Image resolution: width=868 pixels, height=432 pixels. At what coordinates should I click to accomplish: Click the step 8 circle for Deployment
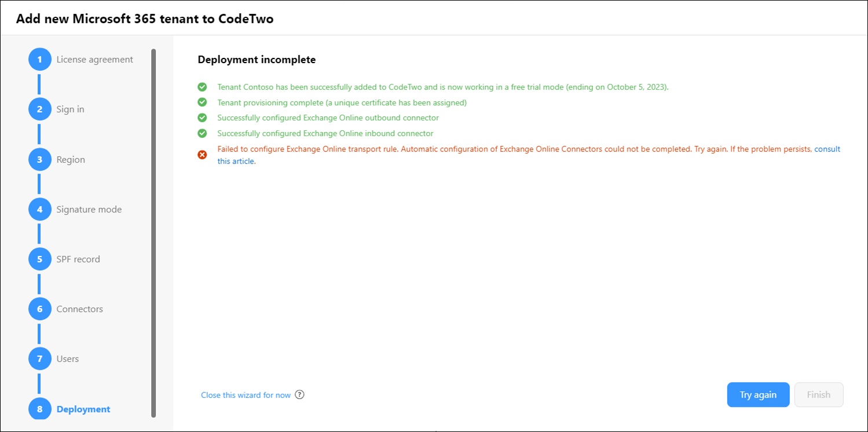pyautogui.click(x=40, y=409)
